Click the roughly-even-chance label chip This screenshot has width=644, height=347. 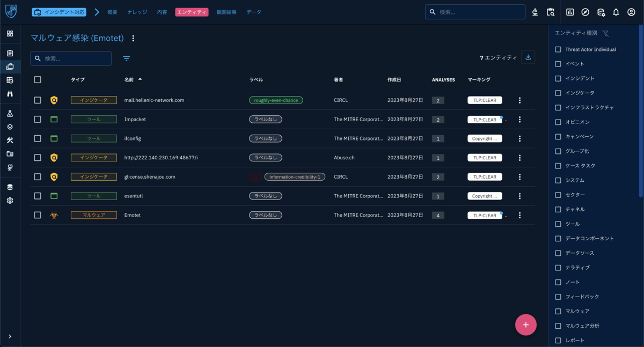coord(276,100)
